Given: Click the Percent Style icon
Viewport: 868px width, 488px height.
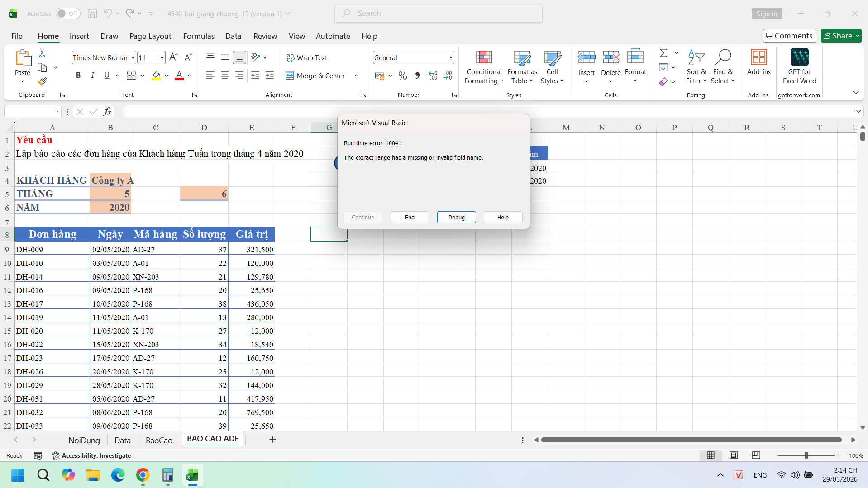Looking at the screenshot, I should (402, 76).
